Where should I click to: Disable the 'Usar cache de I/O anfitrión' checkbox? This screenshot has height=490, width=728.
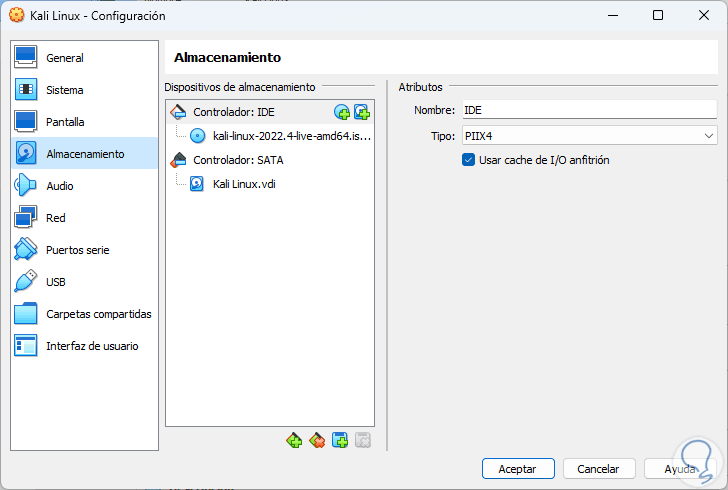(x=468, y=160)
